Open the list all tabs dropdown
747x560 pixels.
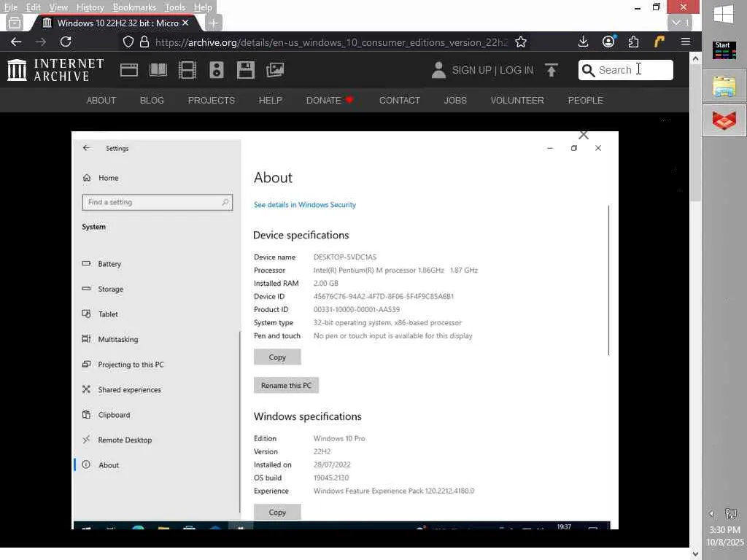pos(680,23)
